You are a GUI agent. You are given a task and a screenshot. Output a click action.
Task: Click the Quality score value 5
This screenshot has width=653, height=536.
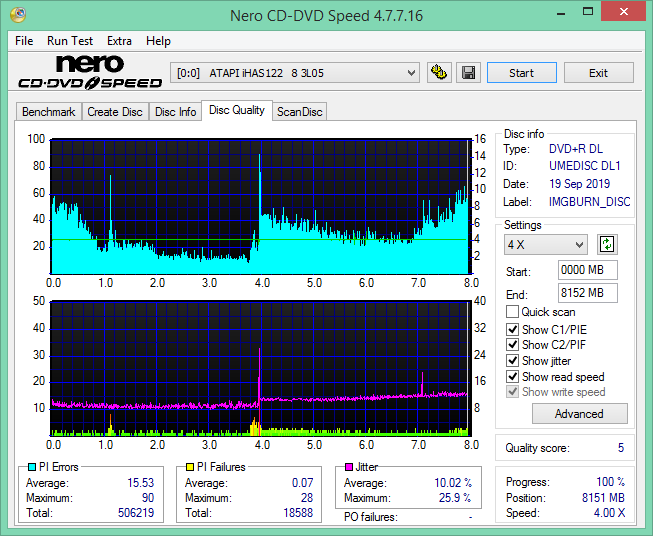tap(621, 448)
